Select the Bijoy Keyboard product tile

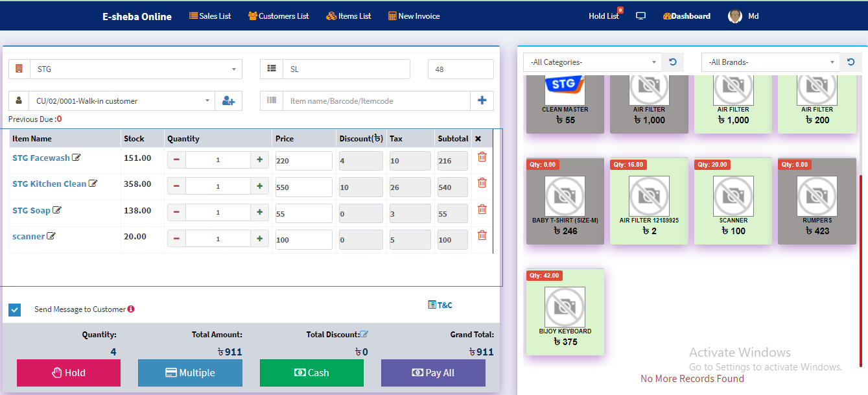coord(565,312)
